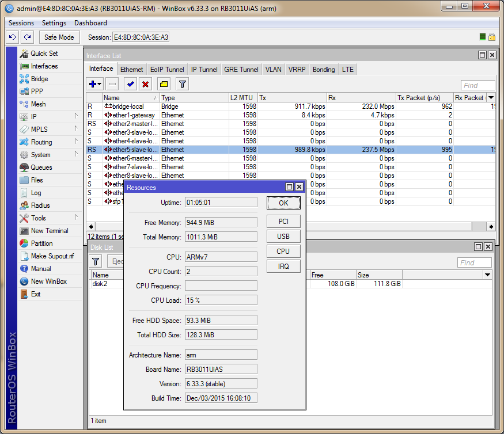Open the Interface List column dropdown arrow

pos(491,98)
